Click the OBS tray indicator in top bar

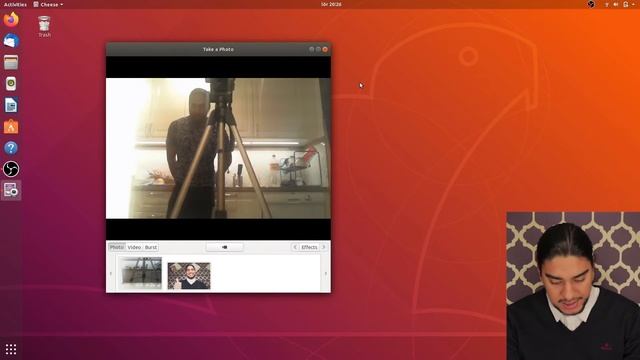[591, 4]
